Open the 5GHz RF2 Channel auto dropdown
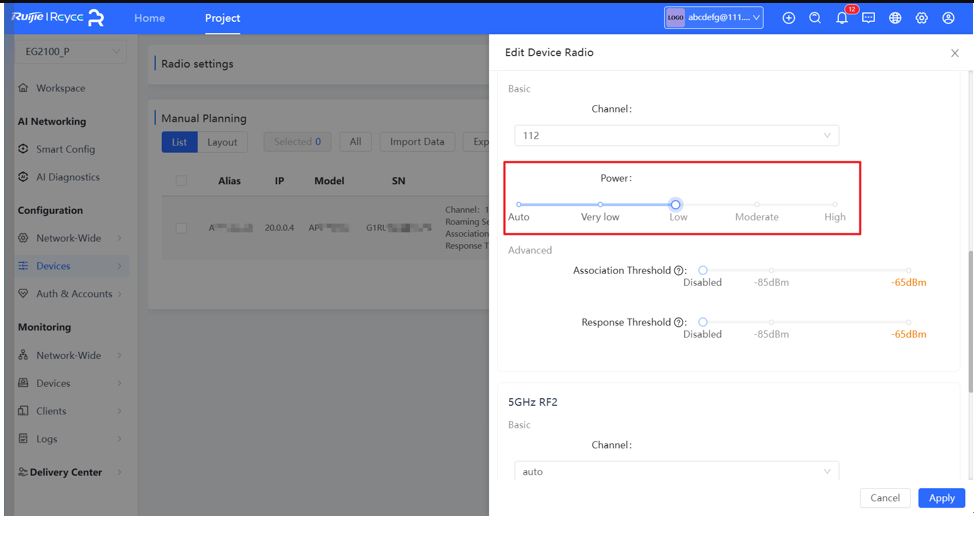Viewport: 974px width, 533px height. [x=676, y=471]
